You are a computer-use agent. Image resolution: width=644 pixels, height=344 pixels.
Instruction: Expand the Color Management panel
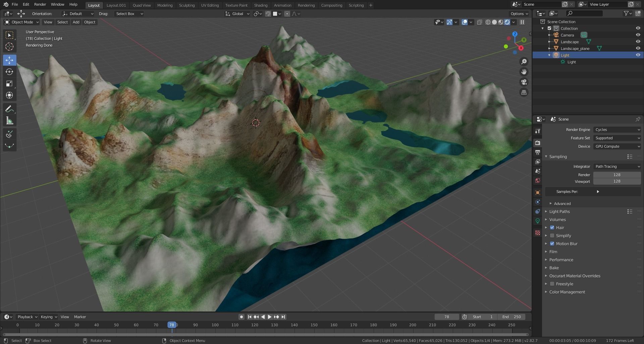point(567,292)
